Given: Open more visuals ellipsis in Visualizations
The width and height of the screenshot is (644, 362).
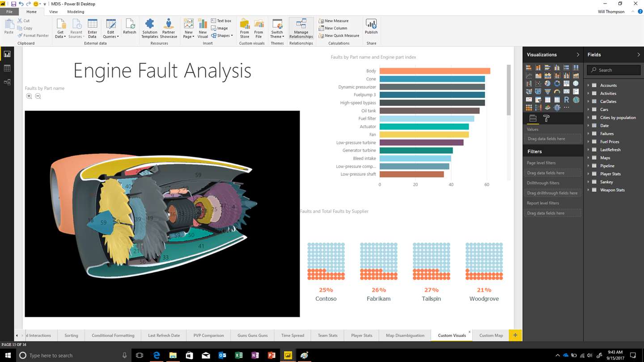Looking at the screenshot, I should (566, 108).
